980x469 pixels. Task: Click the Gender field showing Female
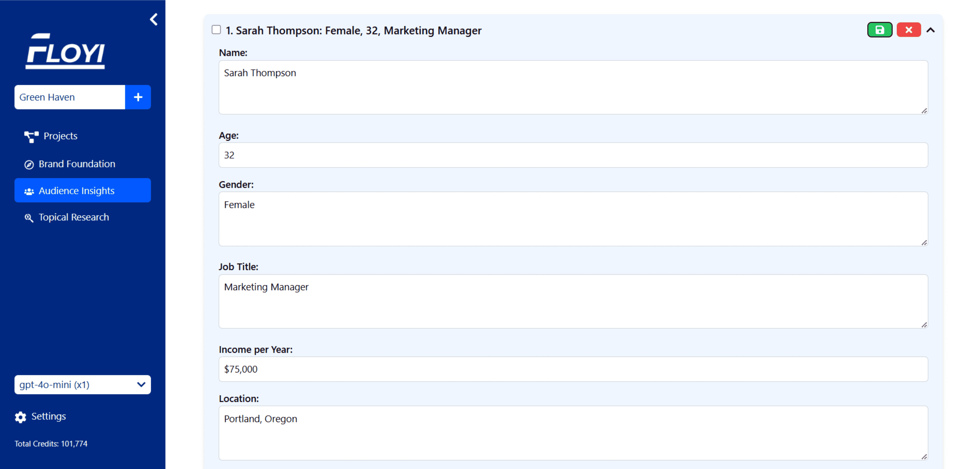coord(573,219)
